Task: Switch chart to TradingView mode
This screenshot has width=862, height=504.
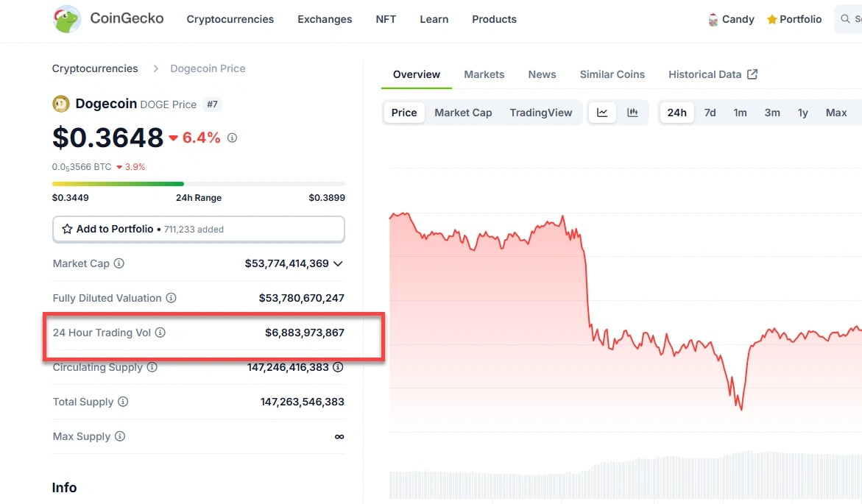Action: click(540, 113)
